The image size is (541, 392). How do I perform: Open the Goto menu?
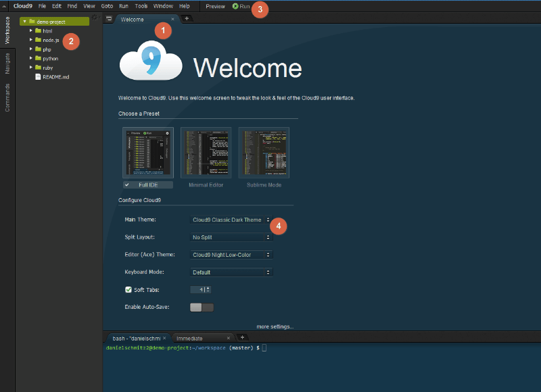[x=107, y=6]
